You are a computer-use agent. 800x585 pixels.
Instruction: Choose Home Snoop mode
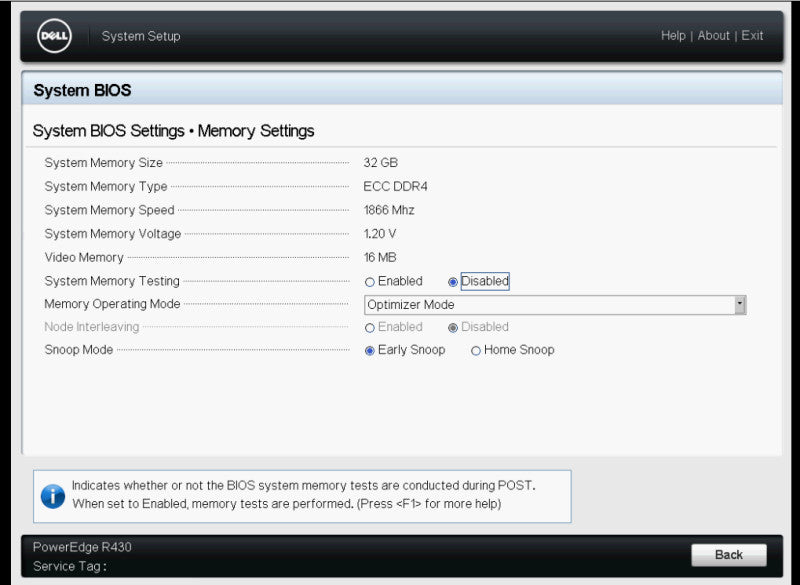[476, 351]
